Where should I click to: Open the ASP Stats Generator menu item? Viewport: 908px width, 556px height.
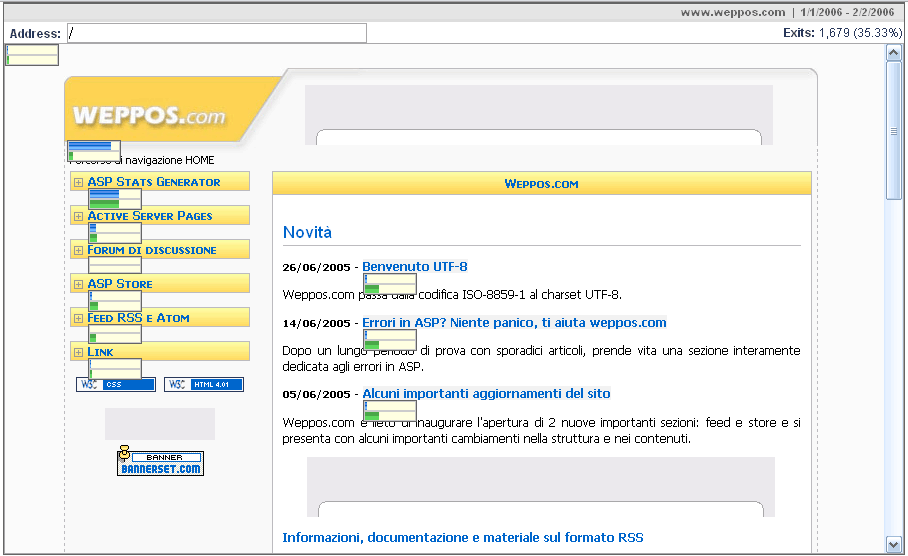(154, 182)
